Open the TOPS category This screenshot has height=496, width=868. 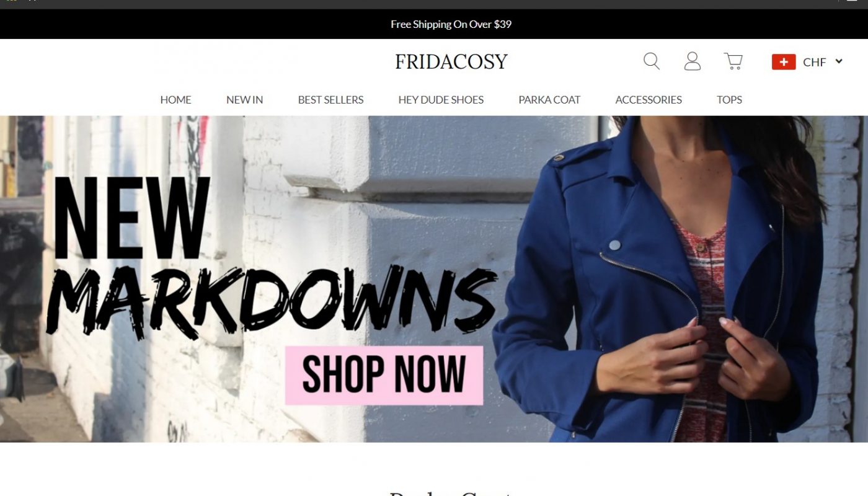729,100
